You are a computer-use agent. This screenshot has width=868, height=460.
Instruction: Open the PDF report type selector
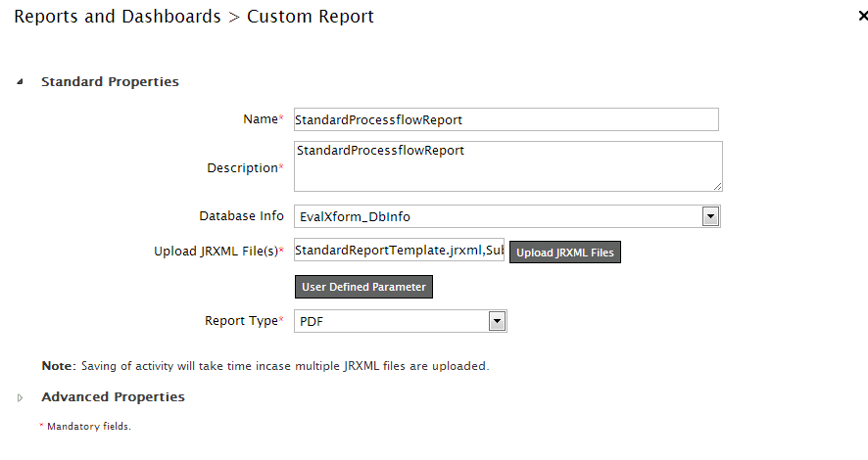(392, 321)
